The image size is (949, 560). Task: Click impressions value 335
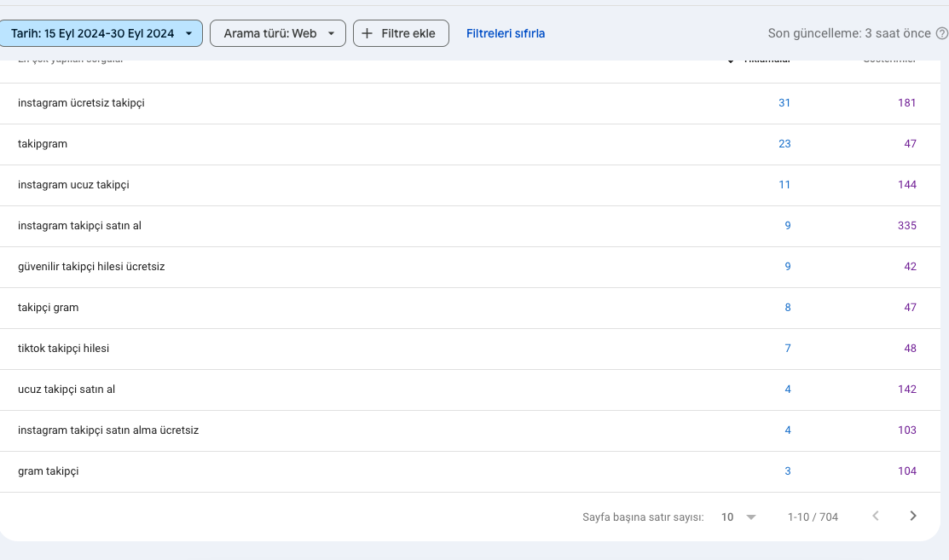[x=906, y=226]
